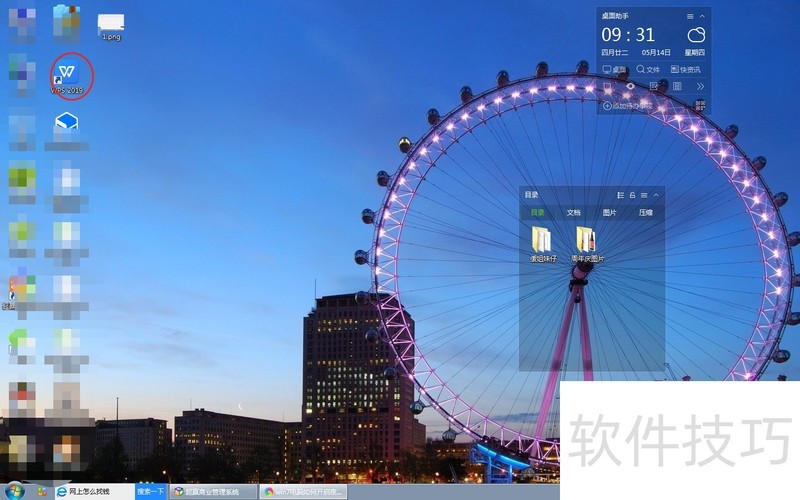Open the 周年庆图片 folder
Viewport: 800px width, 500px height.
point(587,244)
